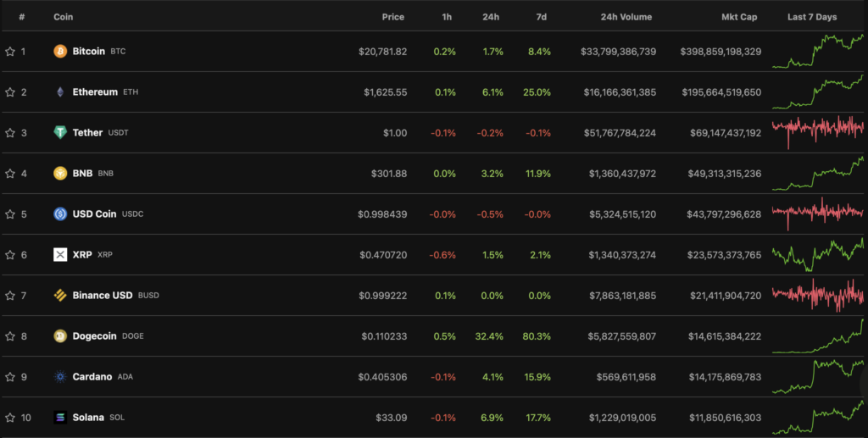View Solana's 7-day sparkline chart
The height and width of the screenshot is (438, 868).
coord(818,418)
